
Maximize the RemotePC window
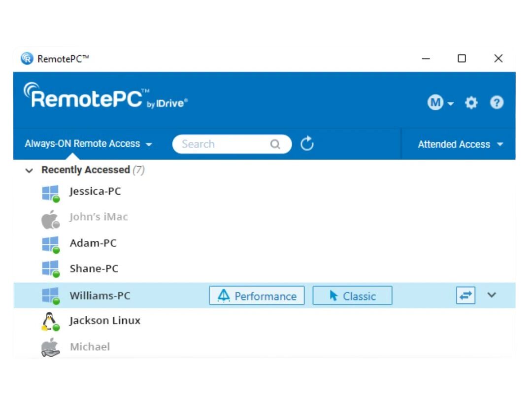point(462,58)
